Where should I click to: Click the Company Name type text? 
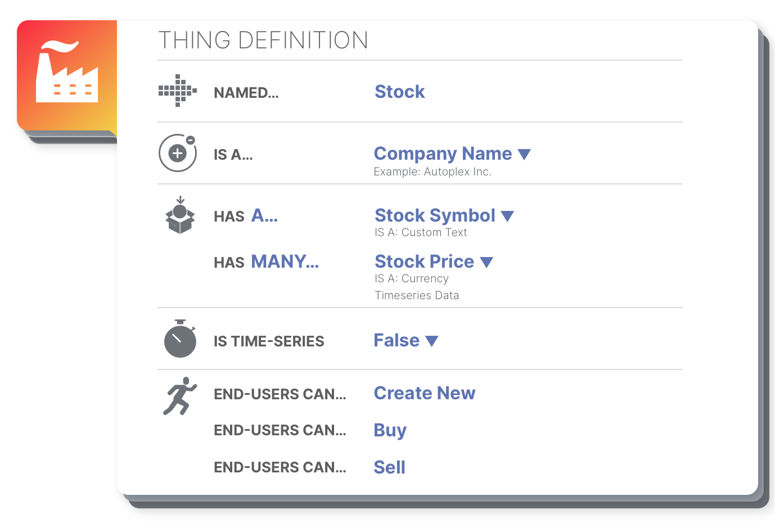pyautogui.click(x=443, y=154)
